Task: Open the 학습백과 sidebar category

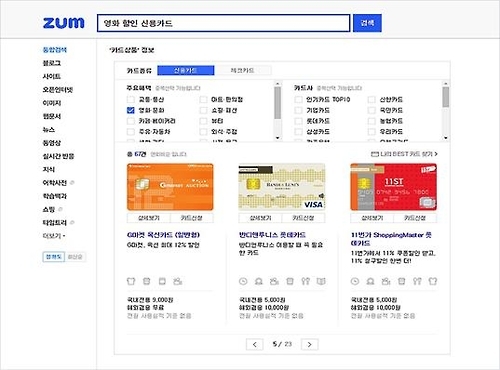Action: coord(55,196)
